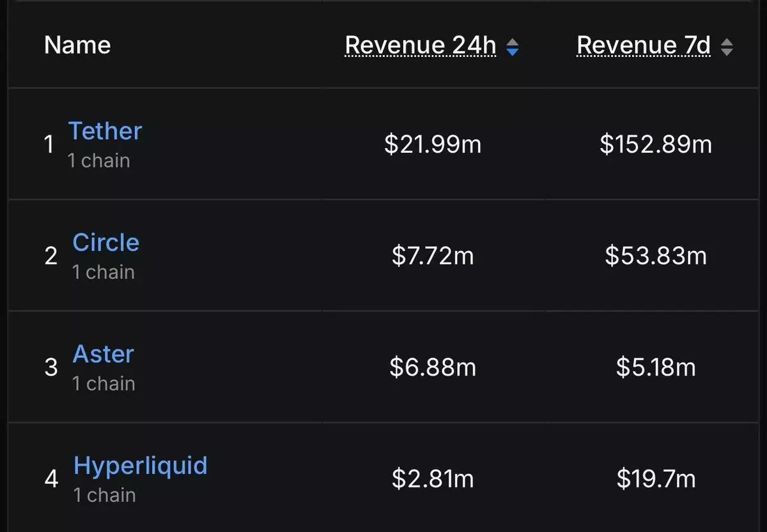Screen dimensions: 767x532
Task: Select Circle's $53.83m 7d revenue value
Action: coord(656,256)
